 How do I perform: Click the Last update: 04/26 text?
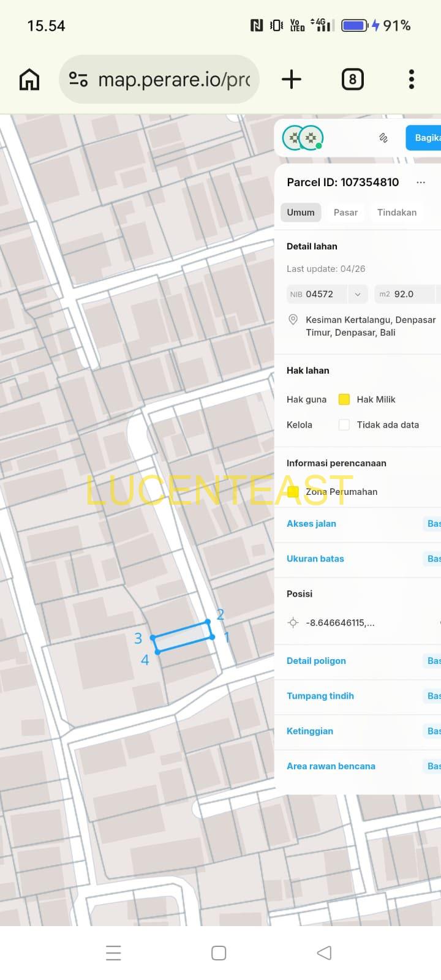click(326, 269)
